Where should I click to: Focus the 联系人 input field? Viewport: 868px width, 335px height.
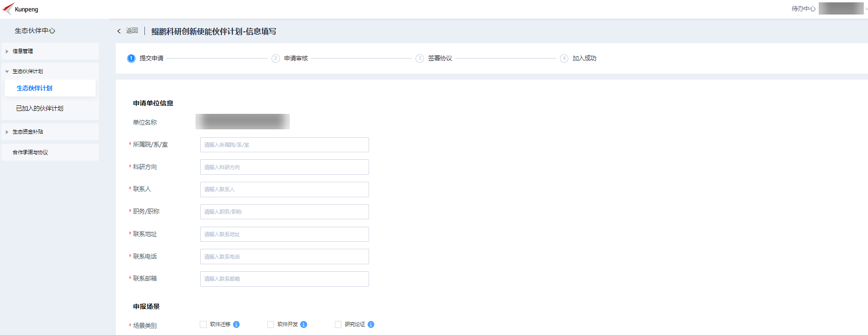[285, 189]
